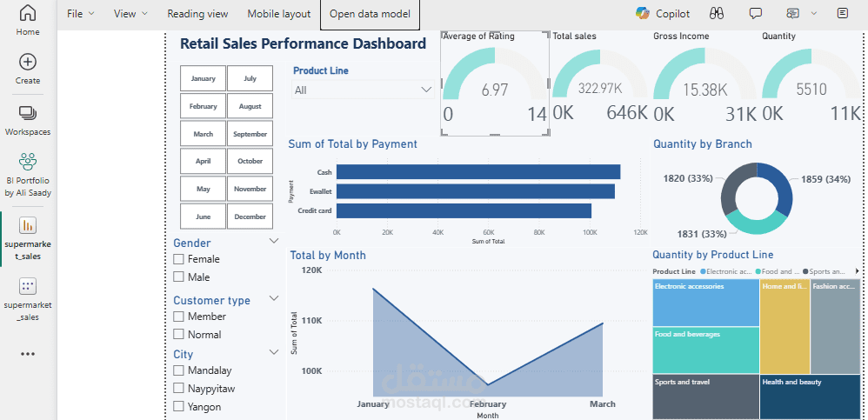This screenshot has height=420, width=868.
Task: Check the Naypyitaw city checkbox
Action: click(178, 389)
